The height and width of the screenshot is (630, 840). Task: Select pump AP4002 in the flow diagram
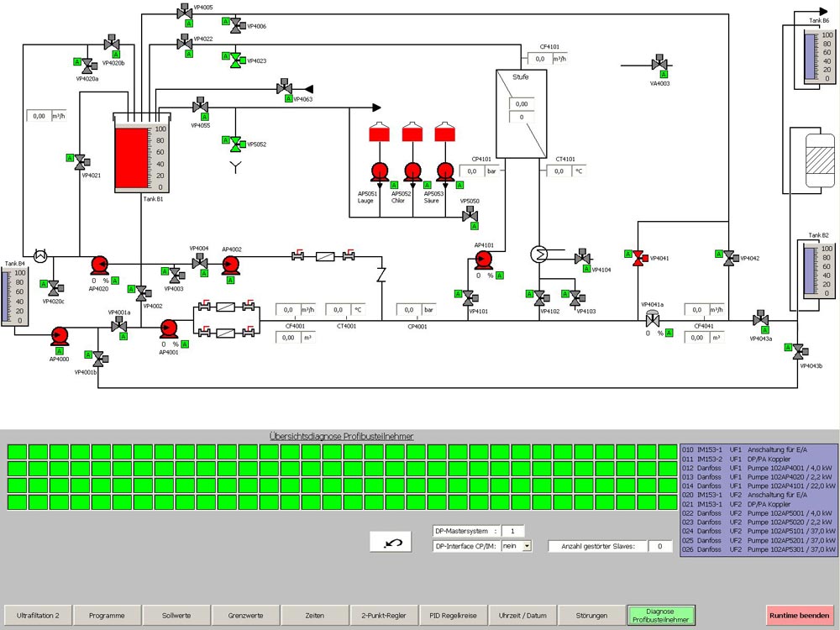[x=231, y=265]
